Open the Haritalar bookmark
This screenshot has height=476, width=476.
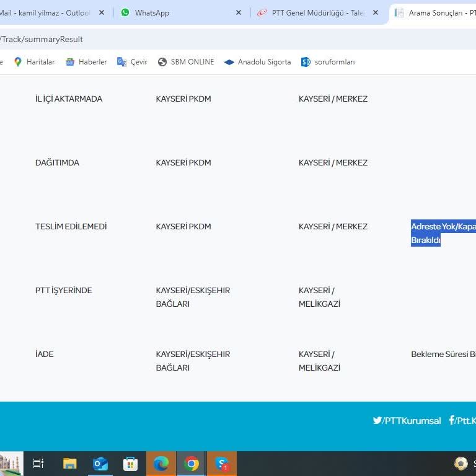[34, 62]
